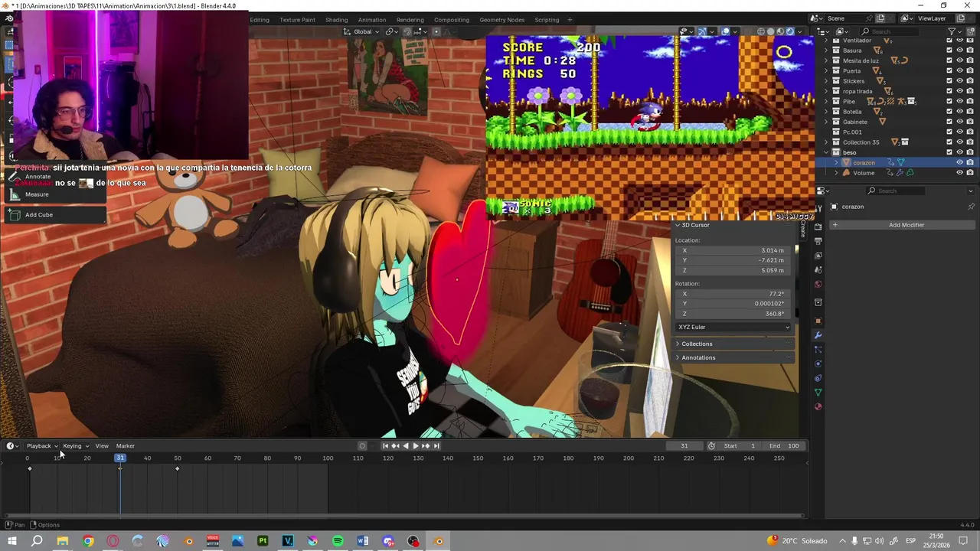
Task: Open the Collection properties tab icon
Action: (818, 302)
